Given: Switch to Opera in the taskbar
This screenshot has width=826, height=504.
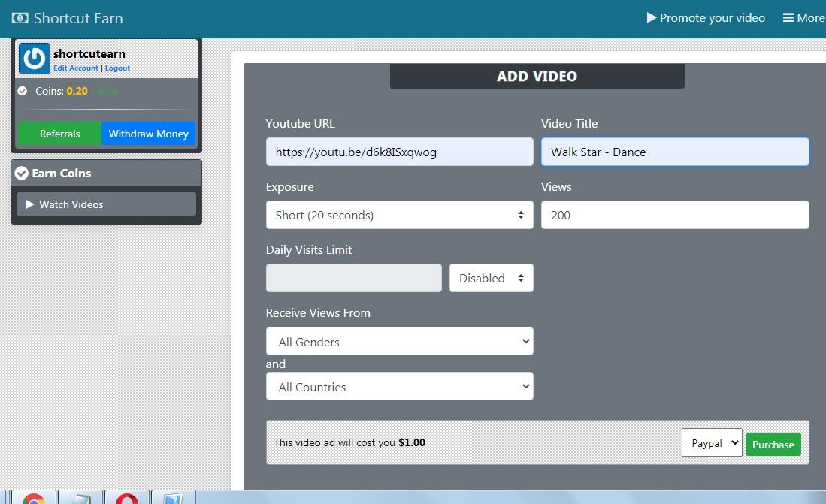Looking at the screenshot, I should click(126, 498).
